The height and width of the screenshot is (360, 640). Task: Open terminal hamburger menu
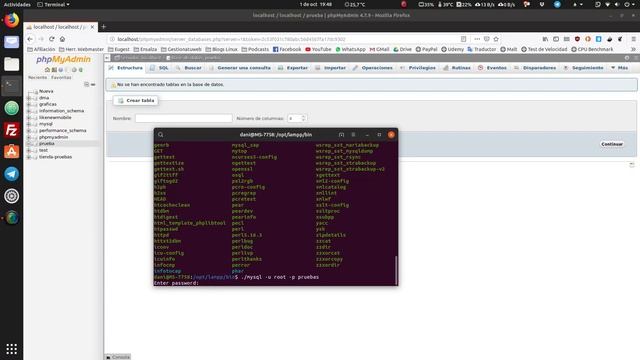pos(353,135)
